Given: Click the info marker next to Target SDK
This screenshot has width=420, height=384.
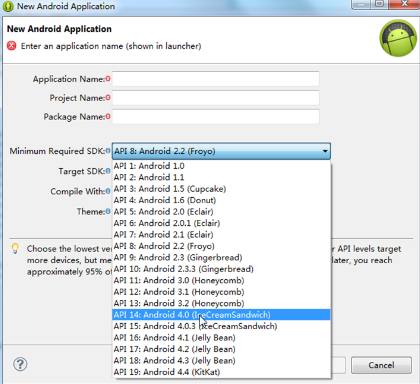Looking at the screenshot, I should click(x=108, y=171).
